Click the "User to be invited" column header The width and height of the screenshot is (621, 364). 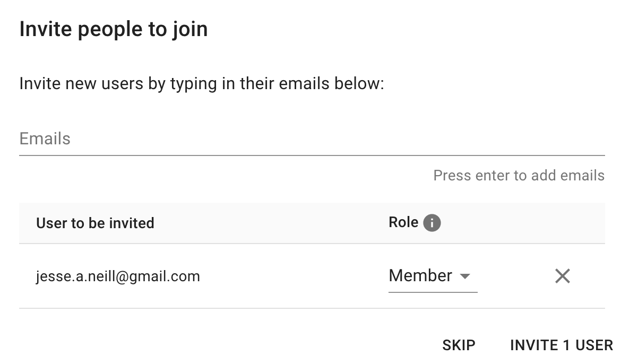[x=95, y=223]
